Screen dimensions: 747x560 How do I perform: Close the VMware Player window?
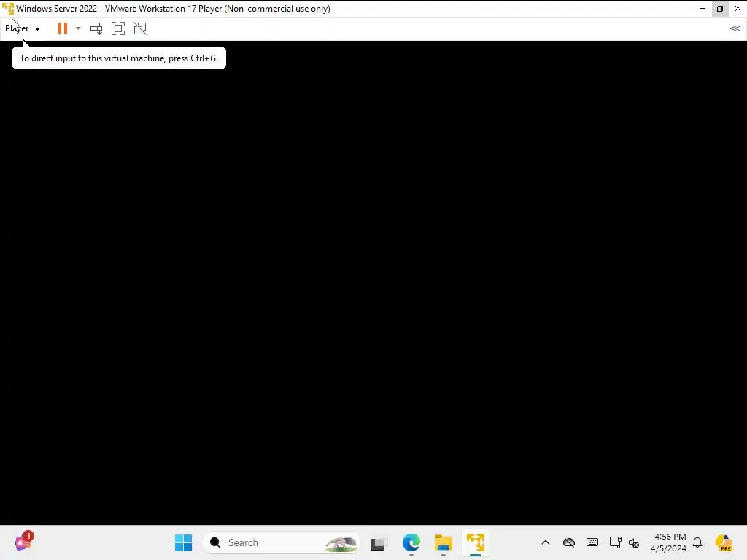click(738, 9)
